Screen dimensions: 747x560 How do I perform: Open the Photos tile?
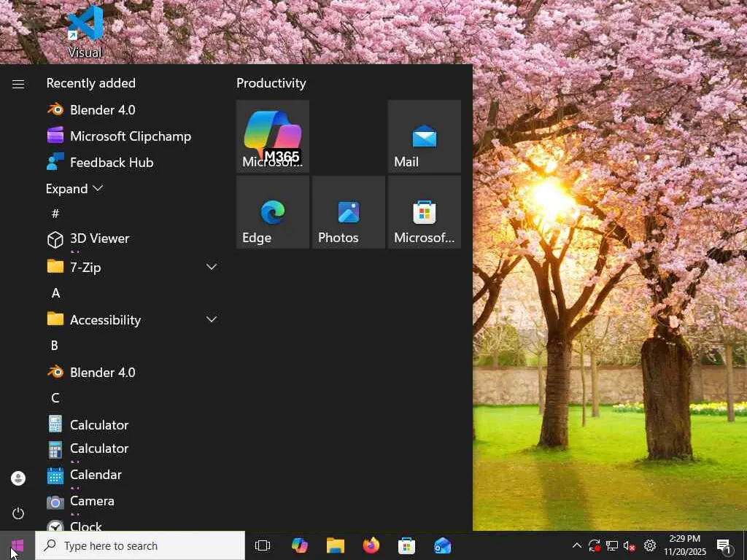click(x=348, y=212)
